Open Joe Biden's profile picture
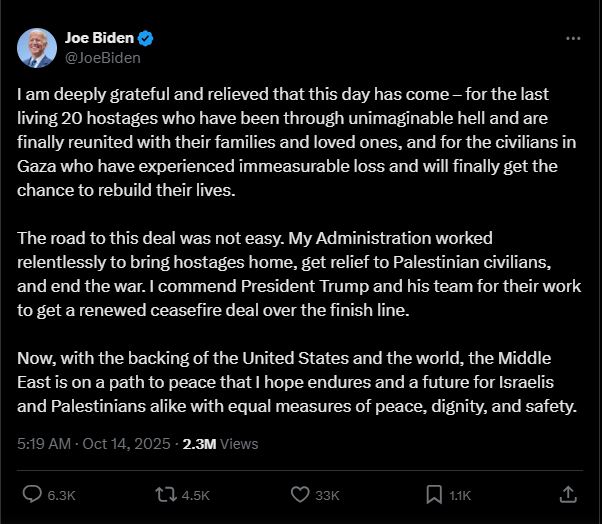Screen dimensions: 602x524 [x=37, y=48]
